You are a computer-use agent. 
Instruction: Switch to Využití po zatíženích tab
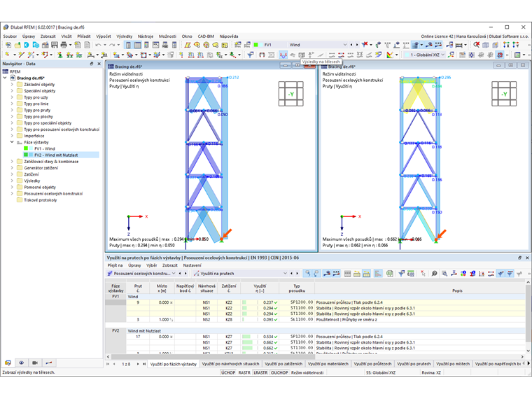pos(283,364)
